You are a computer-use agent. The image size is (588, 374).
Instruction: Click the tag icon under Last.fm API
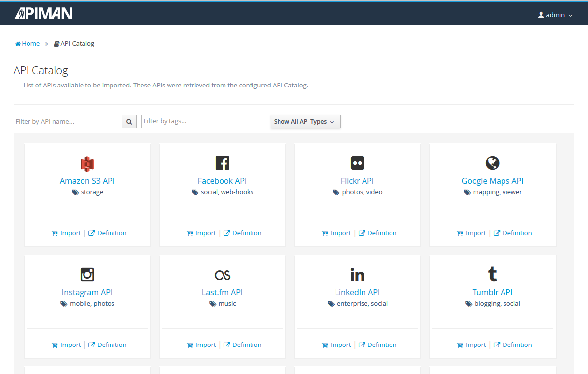click(x=213, y=304)
